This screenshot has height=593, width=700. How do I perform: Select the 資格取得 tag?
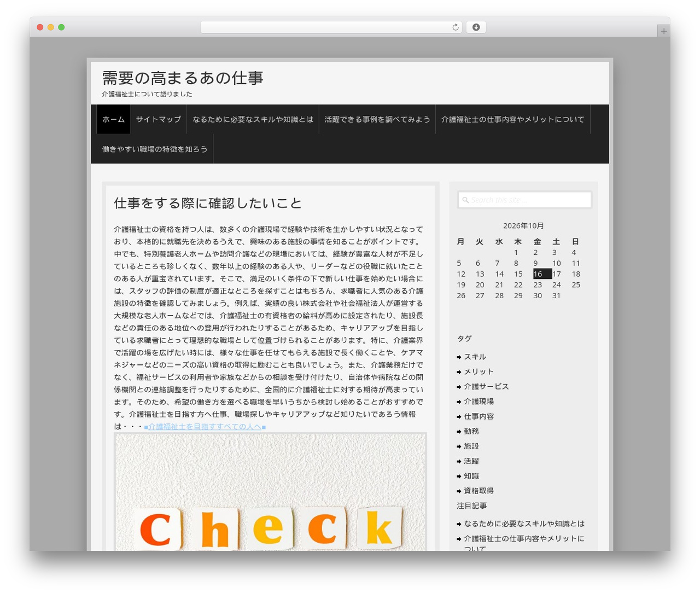[x=479, y=491]
